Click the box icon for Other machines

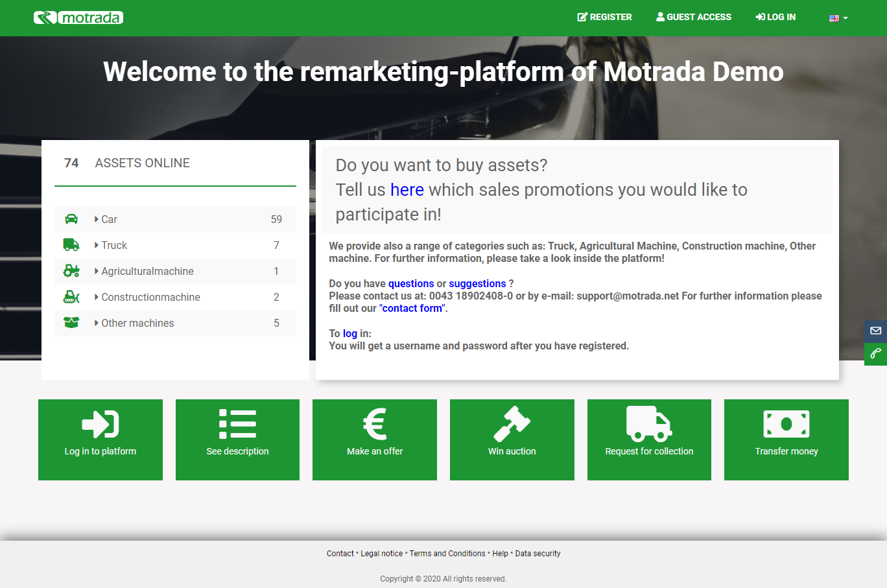71,323
